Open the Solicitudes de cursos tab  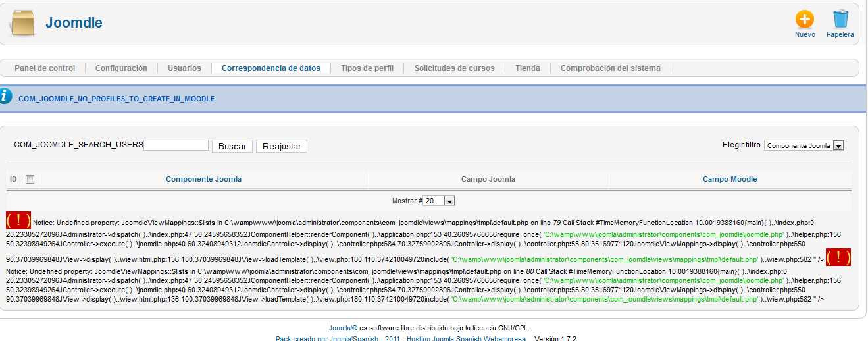pyautogui.click(x=454, y=68)
